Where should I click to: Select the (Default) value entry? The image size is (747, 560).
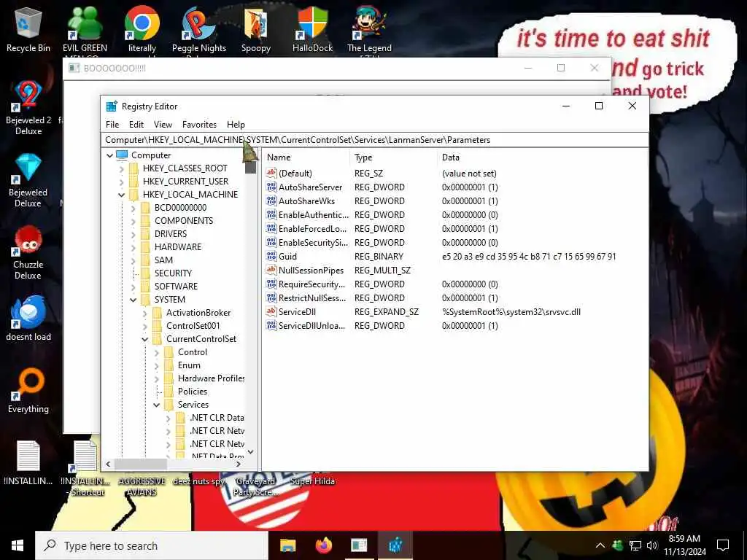pyautogui.click(x=295, y=174)
